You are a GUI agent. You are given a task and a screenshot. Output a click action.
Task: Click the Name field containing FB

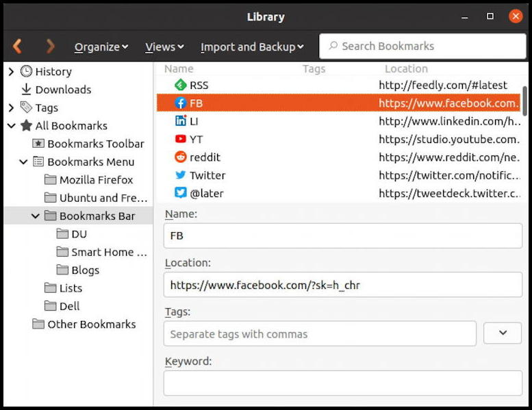(x=342, y=235)
